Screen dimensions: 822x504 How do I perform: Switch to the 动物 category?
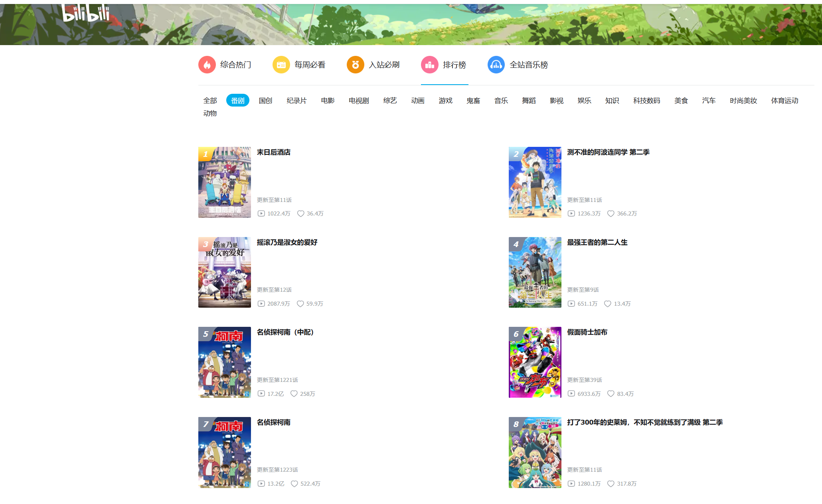coord(210,113)
